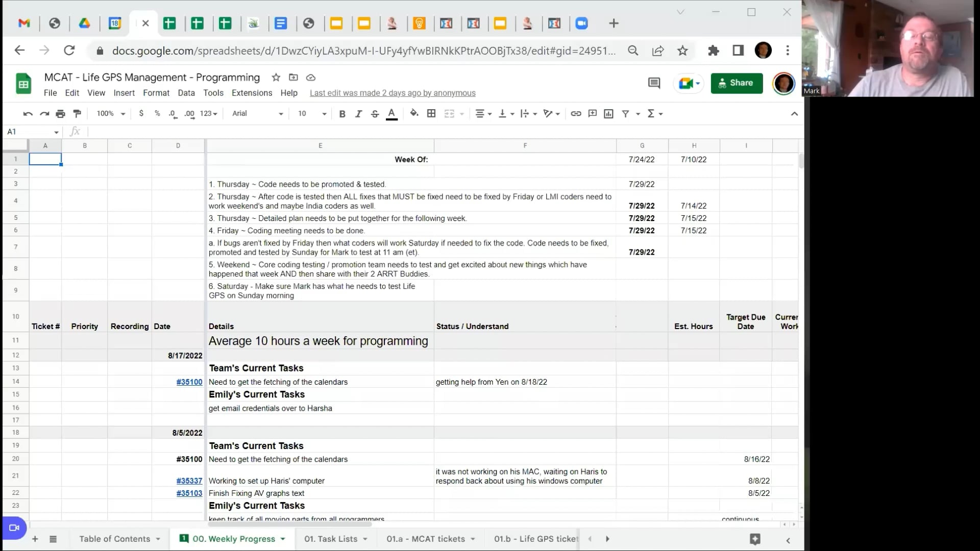The height and width of the screenshot is (551, 980).
Task: Expand the font size 10 dropdown
Action: [312, 113]
